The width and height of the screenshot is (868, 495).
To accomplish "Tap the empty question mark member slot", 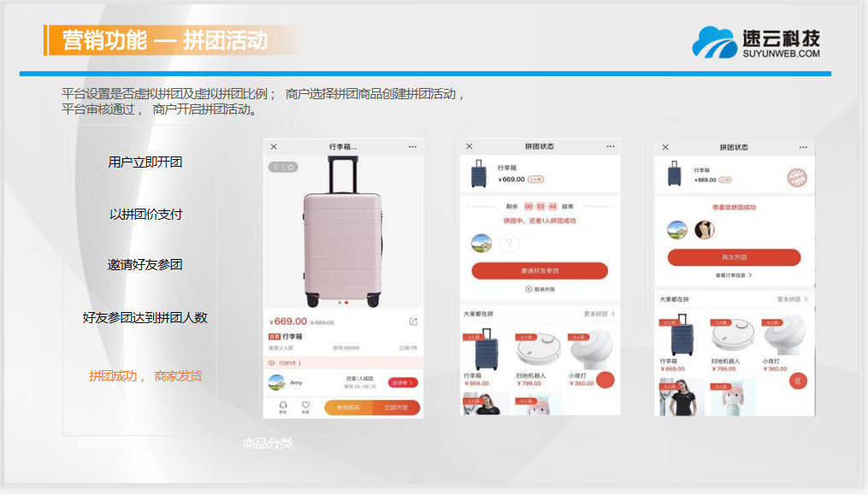I will click(510, 243).
